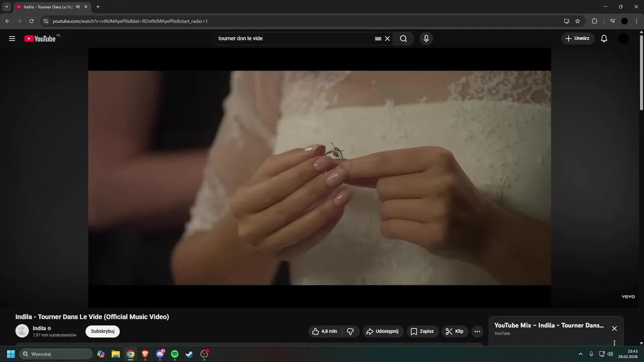Click the YouTube URL address bar
Image resolution: width=644 pixels, height=362 pixels.
[302, 21]
